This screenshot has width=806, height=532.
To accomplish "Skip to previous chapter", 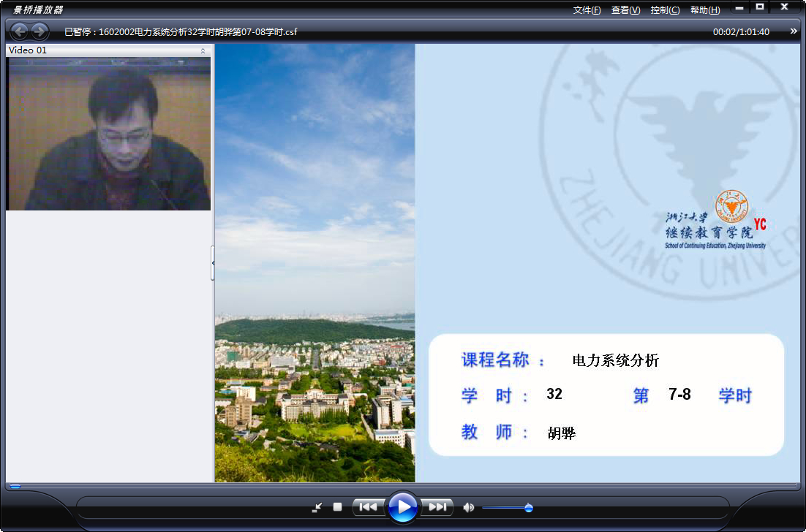I will tap(368, 507).
